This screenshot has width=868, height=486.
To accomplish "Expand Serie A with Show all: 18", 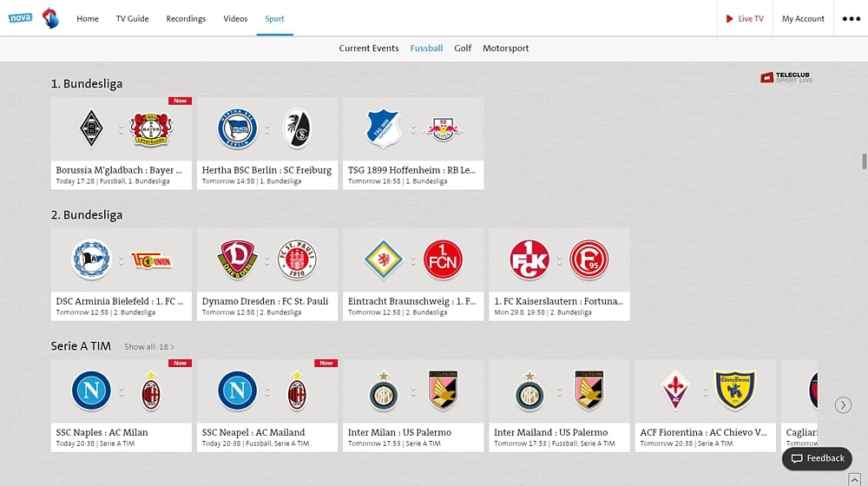I will (x=149, y=347).
